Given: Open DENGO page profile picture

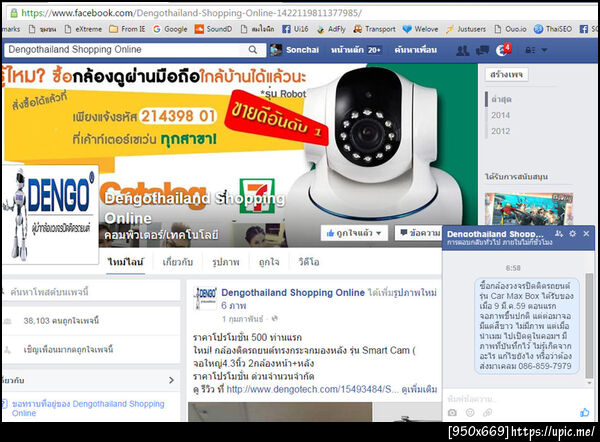Looking at the screenshot, I should click(50, 214).
